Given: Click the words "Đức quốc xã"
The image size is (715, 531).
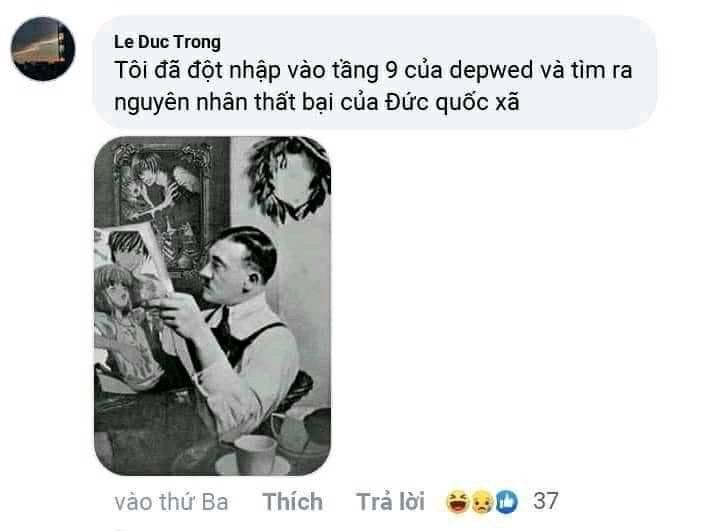Looking at the screenshot, I should (452, 102).
